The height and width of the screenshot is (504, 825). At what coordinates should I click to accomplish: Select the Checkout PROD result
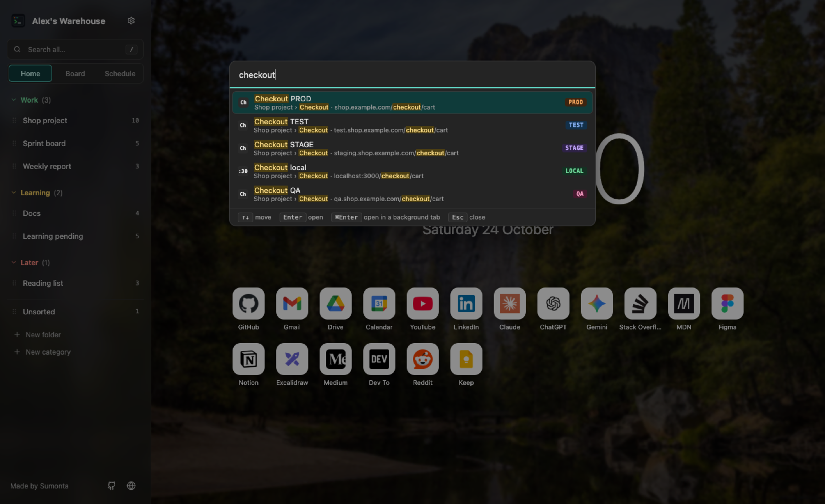tap(412, 103)
